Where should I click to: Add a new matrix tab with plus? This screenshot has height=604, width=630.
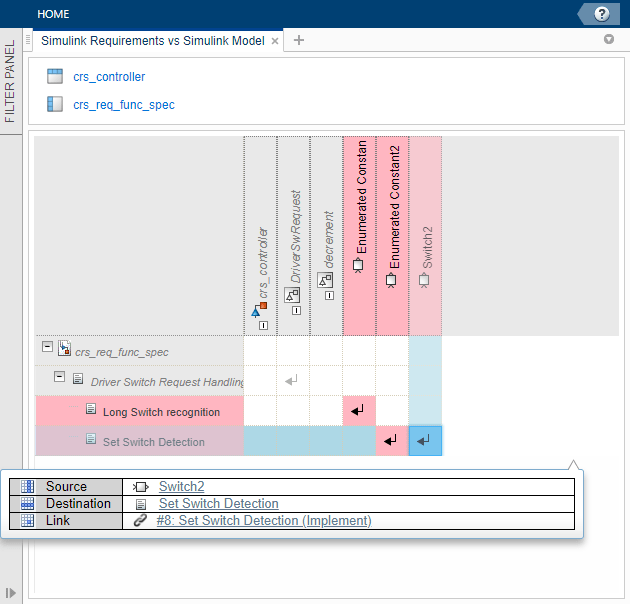299,40
